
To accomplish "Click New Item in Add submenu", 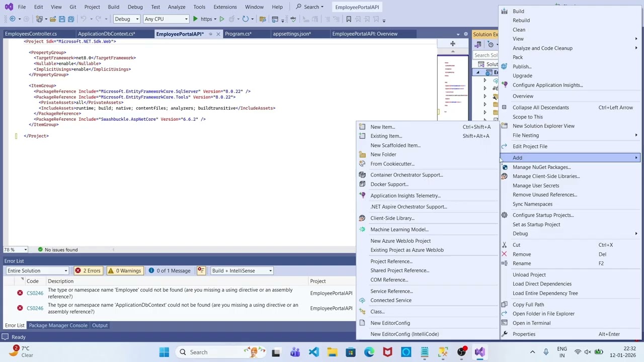I will [x=383, y=127].
